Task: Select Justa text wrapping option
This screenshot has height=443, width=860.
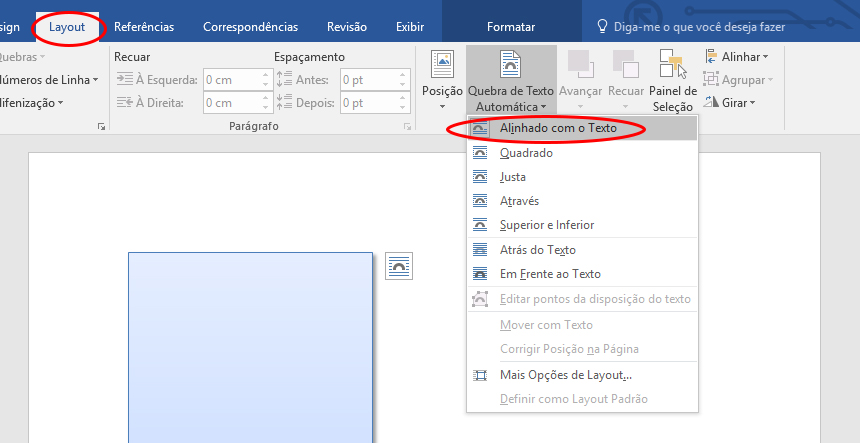Action: 582,177
